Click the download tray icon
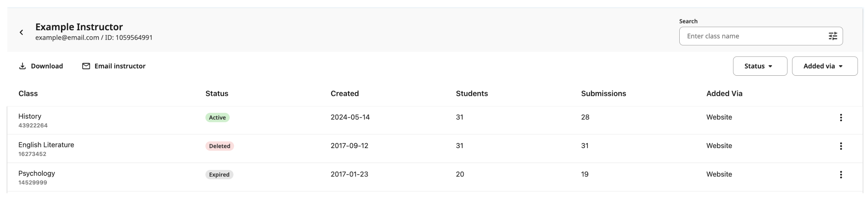This screenshot has height=199, width=868. 22,66
